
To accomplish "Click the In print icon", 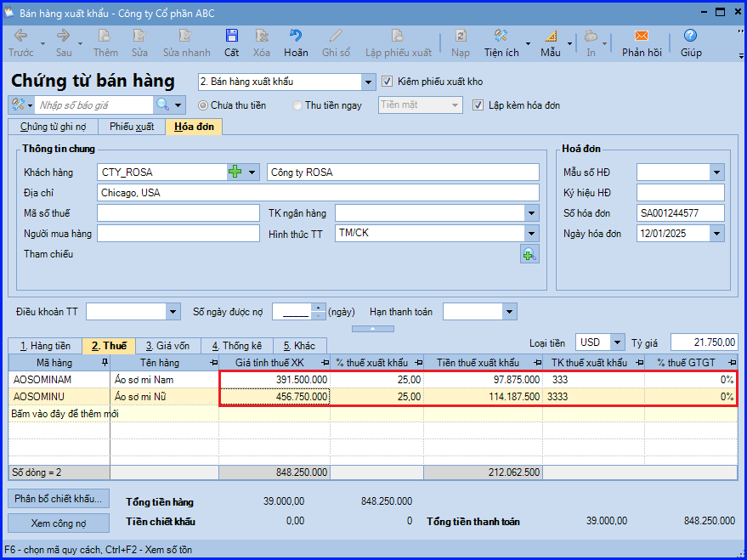I will point(591,42).
